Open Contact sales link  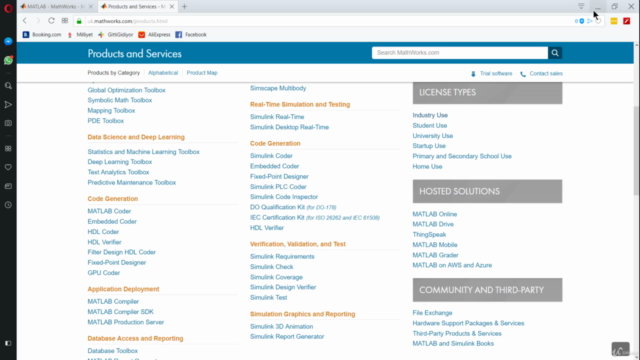coord(546,74)
